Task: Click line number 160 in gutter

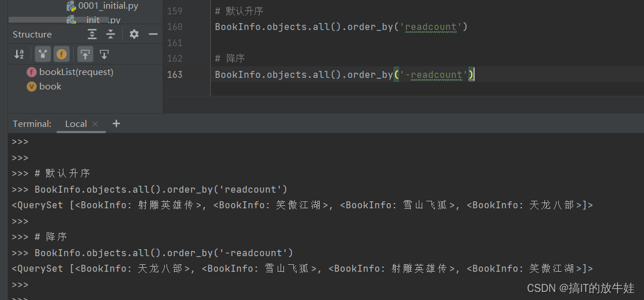Action: pyautogui.click(x=175, y=27)
